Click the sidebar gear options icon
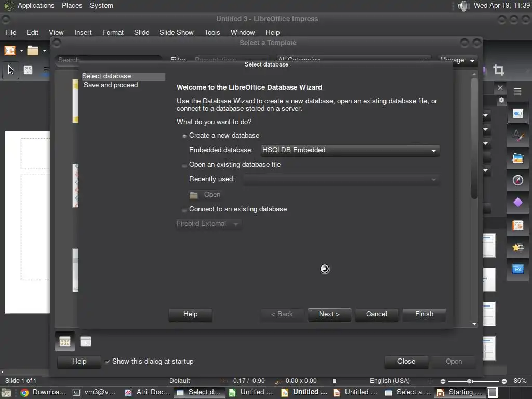 [x=501, y=100]
